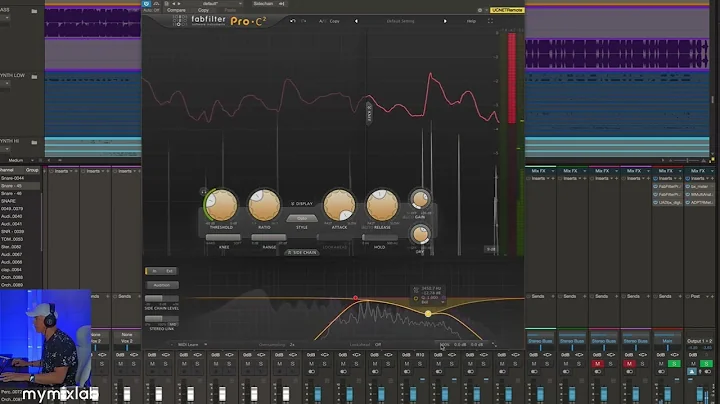Open UADbx insert on Main channel
This screenshot has width=720, height=404.
tap(668, 202)
